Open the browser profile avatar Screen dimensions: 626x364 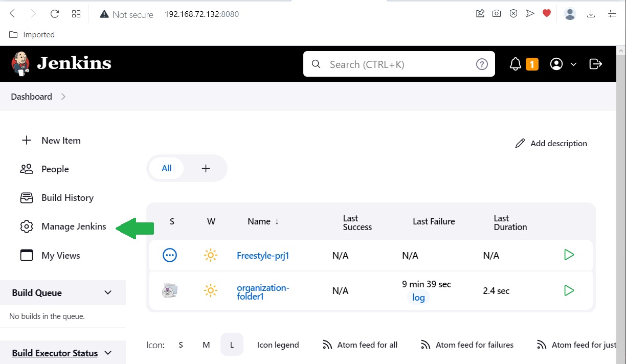tap(570, 14)
